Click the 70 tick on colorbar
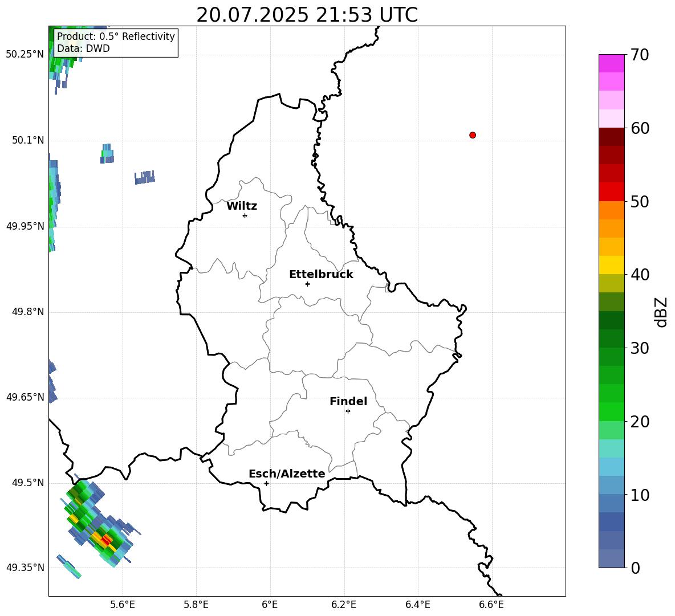This screenshot has width=675, height=616. (x=640, y=55)
